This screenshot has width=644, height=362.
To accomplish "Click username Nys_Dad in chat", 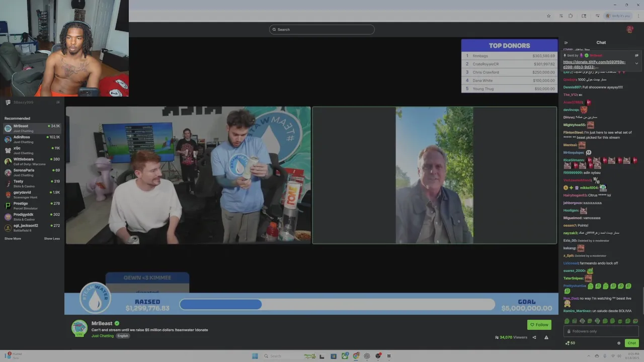I will (571, 298).
